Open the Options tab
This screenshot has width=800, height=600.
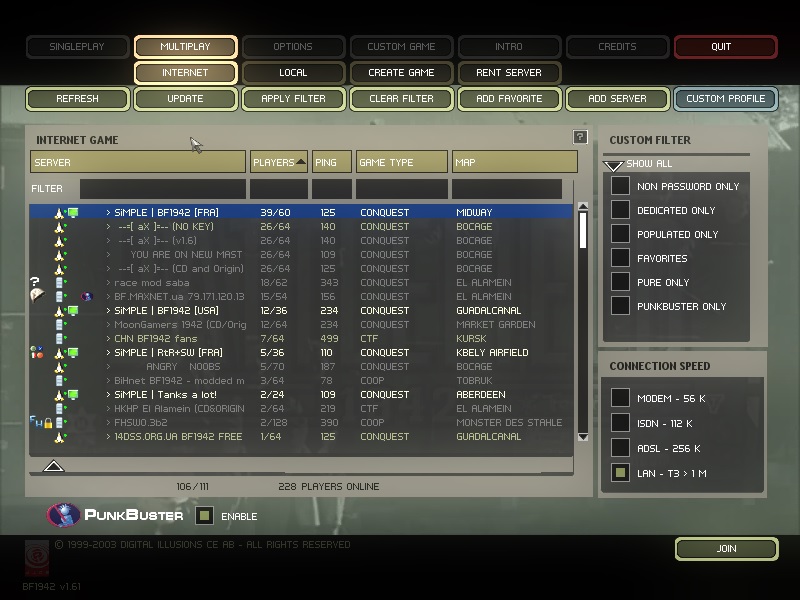293,46
